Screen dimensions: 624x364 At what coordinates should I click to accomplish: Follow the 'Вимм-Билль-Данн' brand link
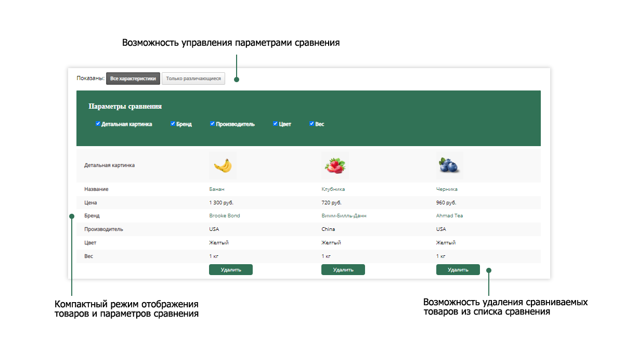point(344,216)
